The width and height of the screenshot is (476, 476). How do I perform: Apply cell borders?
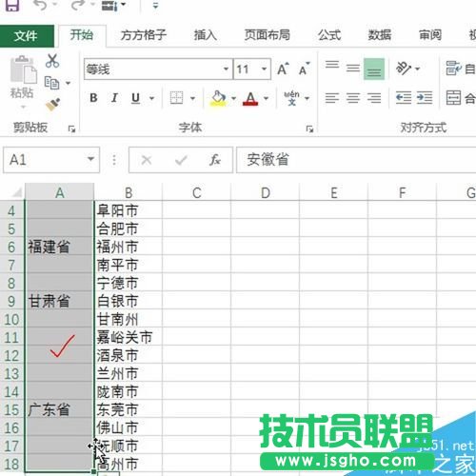point(176,98)
